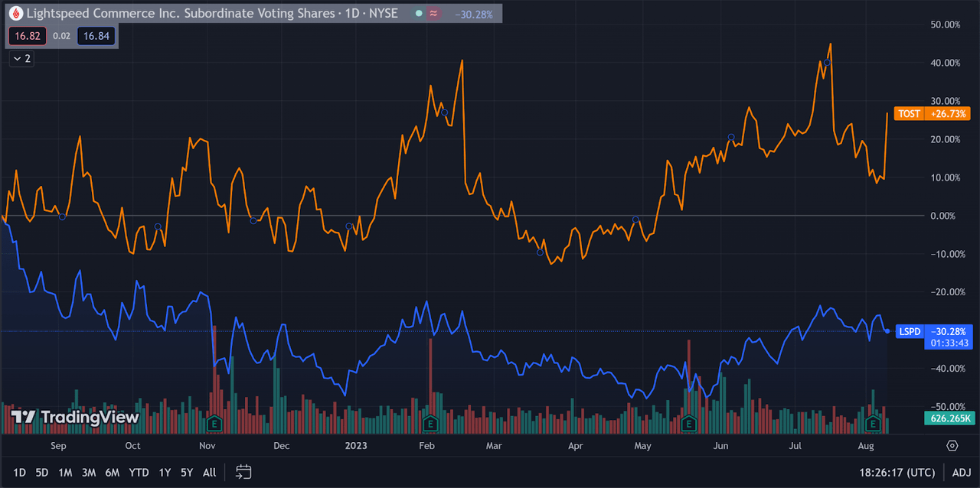Select the YTD time range
This screenshot has height=488, width=980.
tap(139, 472)
